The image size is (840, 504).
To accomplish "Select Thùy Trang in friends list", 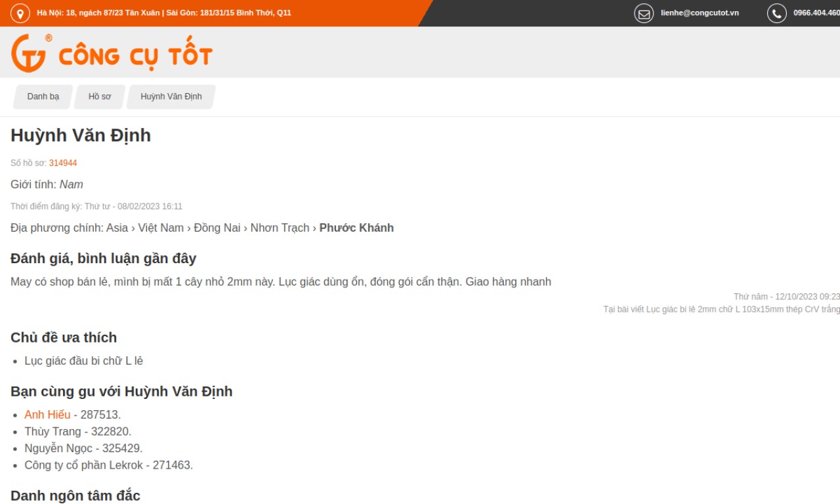I will pos(52,432).
